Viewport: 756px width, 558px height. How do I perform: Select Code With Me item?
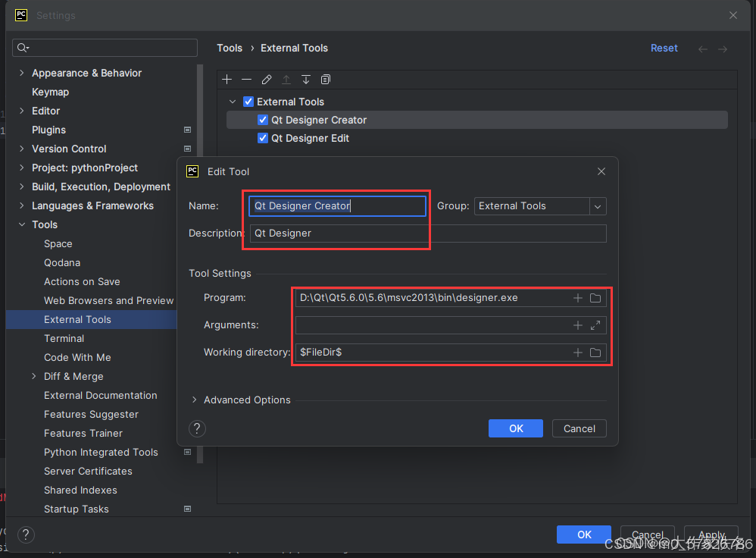point(77,357)
